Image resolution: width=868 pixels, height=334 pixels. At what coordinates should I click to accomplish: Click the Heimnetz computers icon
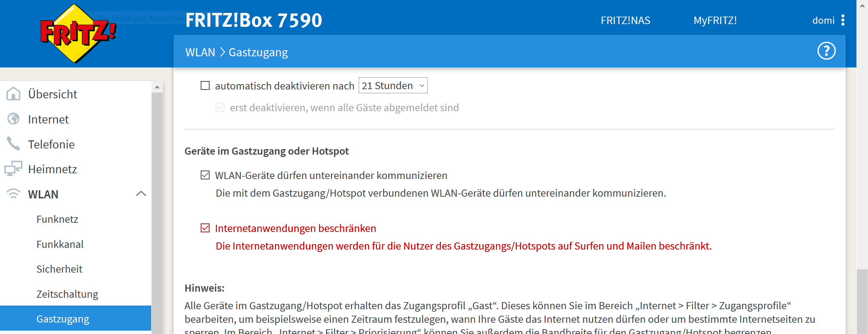tap(13, 169)
